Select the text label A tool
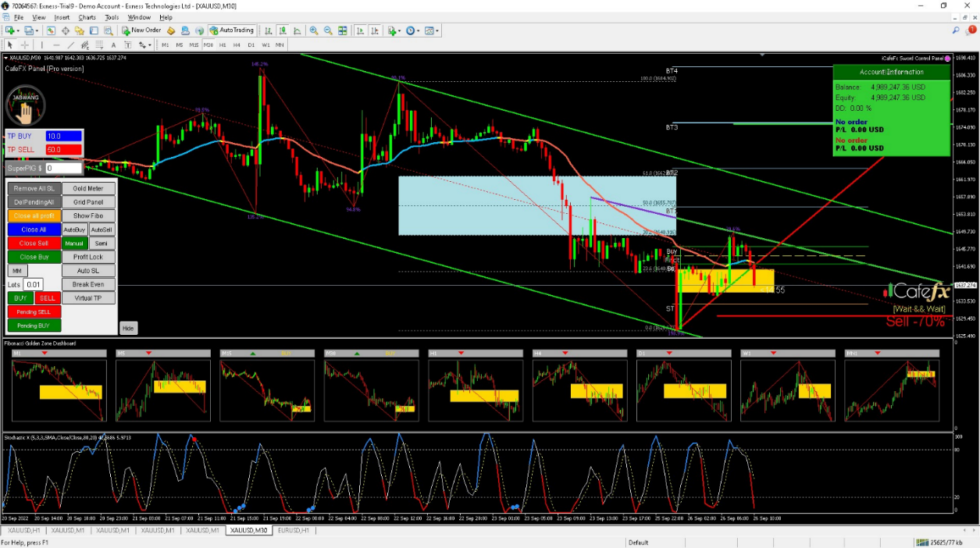 pos(113,44)
